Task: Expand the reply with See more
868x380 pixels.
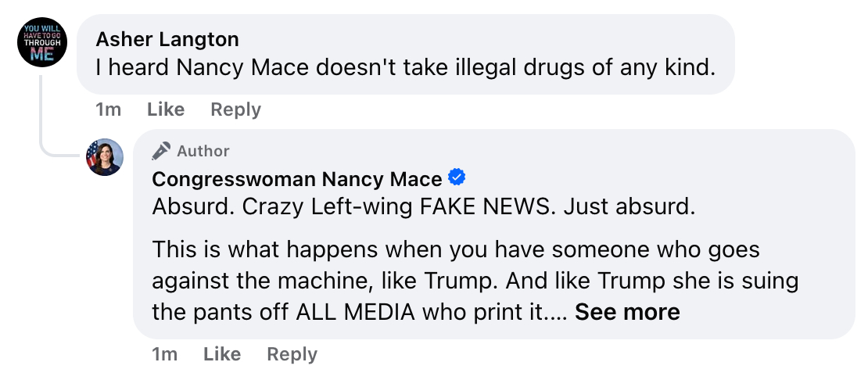Action: click(x=627, y=313)
